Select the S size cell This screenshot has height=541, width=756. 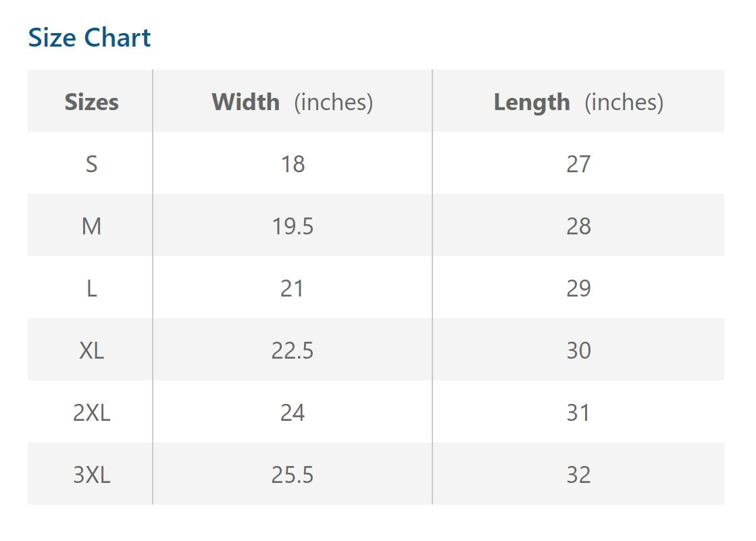[91, 164]
